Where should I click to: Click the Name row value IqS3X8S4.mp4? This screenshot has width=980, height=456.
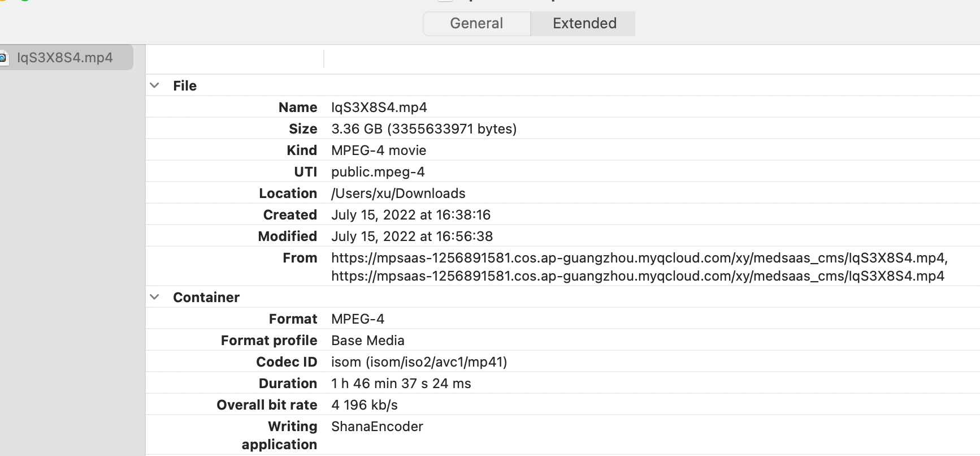click(x=379, y=107)
